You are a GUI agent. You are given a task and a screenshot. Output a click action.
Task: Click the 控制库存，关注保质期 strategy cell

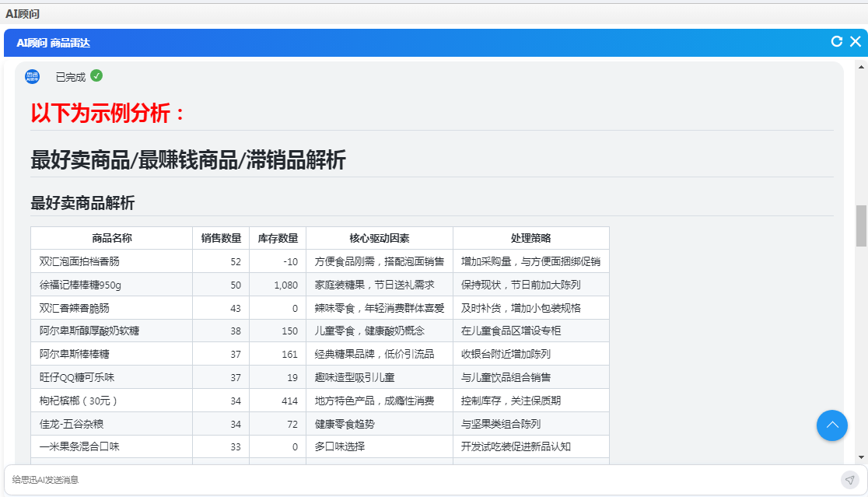[x=531, y=401]
